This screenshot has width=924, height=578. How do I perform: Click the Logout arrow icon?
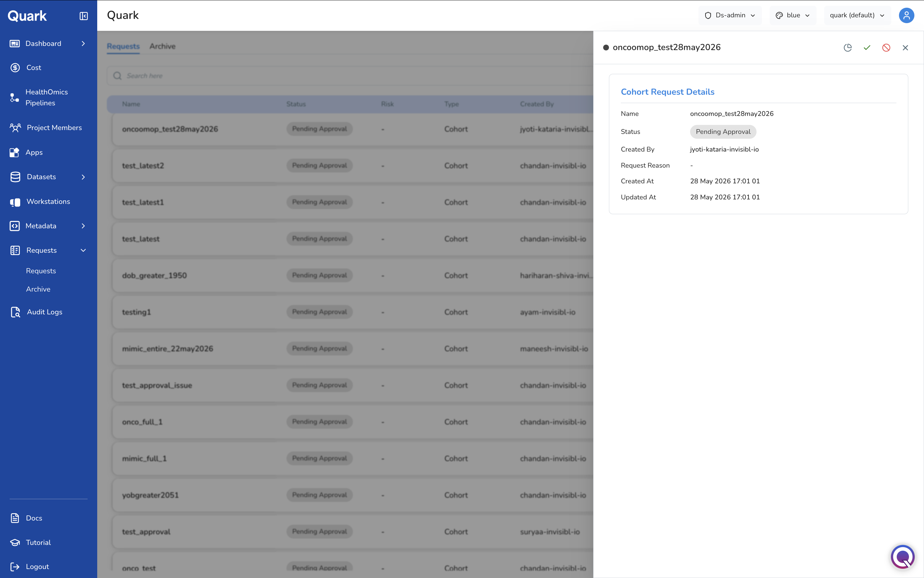point(15,566)
